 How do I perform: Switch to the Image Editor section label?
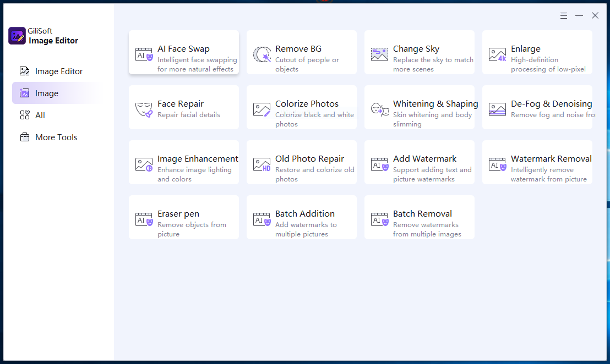click(59, 71)
